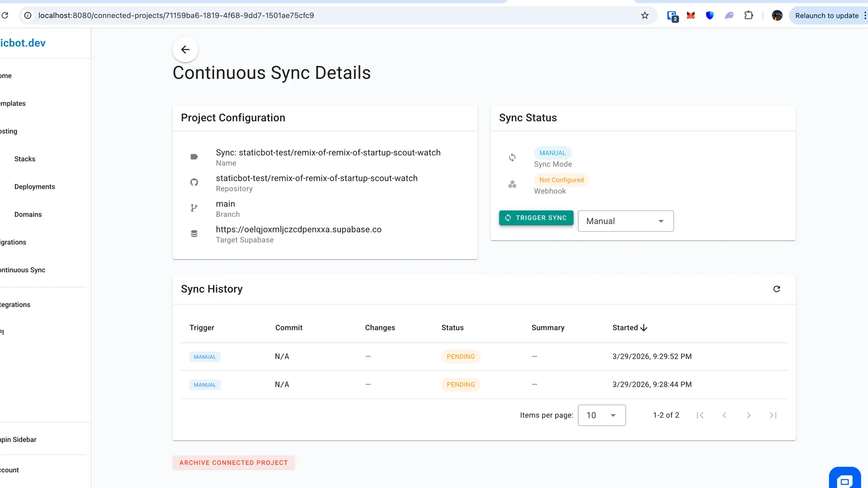Click the Changes column header
Image resolution: width=868 pixels, height=488 pixels.
(x=380, y=328)
